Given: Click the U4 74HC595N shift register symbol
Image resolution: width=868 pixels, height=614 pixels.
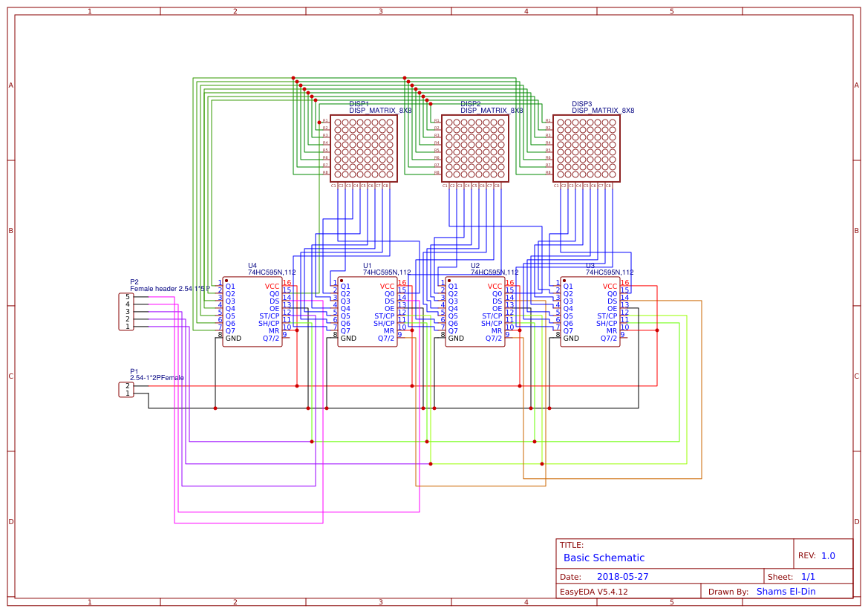Looking at the screenshot, I should coord(252,312).
